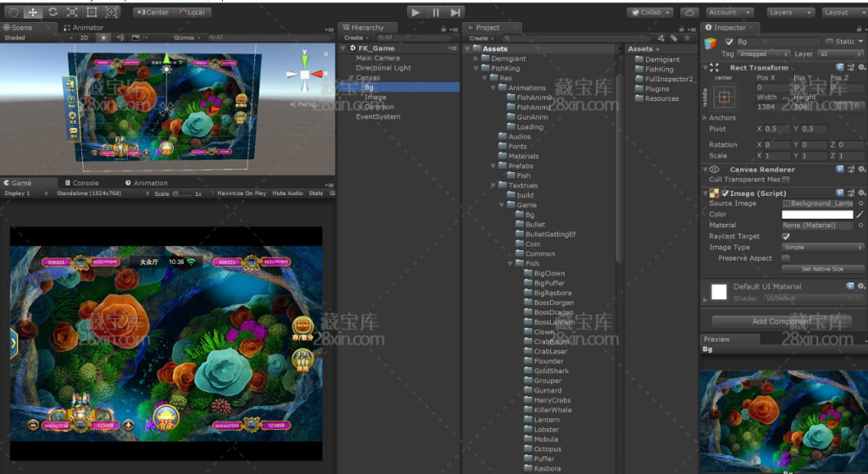Select the Move tool in the toolbar

point(33,13)
